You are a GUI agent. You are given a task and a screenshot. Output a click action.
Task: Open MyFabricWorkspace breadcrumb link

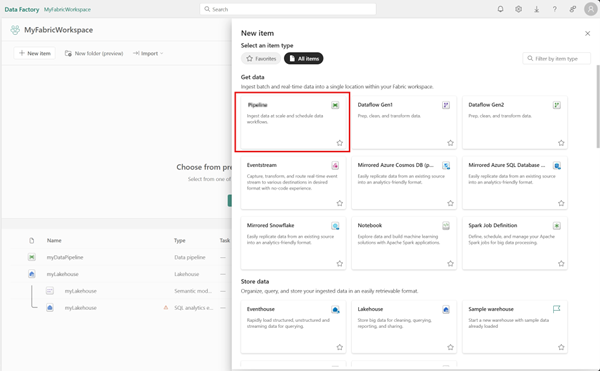pyautogui.click(x=67, y=9)
